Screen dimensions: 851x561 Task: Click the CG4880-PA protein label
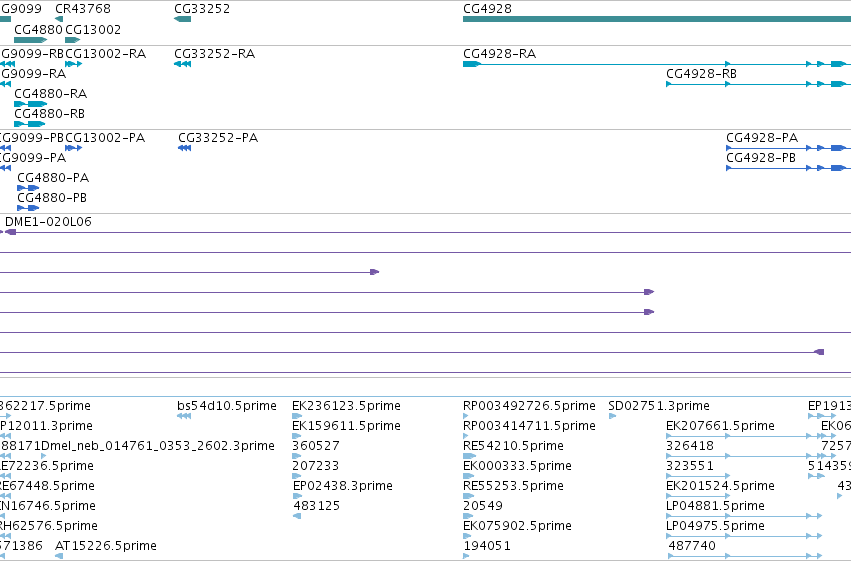(x=53, y=178)
